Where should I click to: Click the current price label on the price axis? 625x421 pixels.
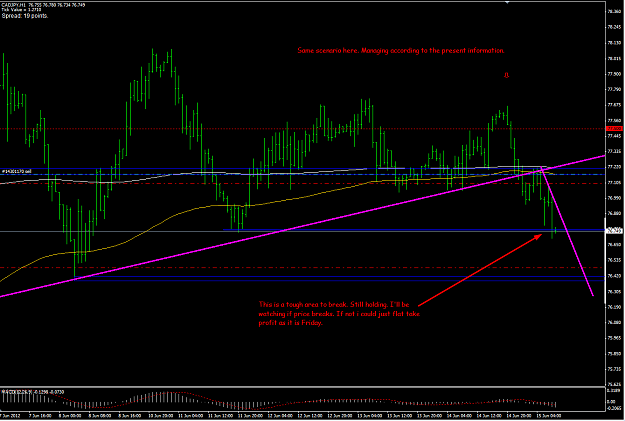(614, 230)
